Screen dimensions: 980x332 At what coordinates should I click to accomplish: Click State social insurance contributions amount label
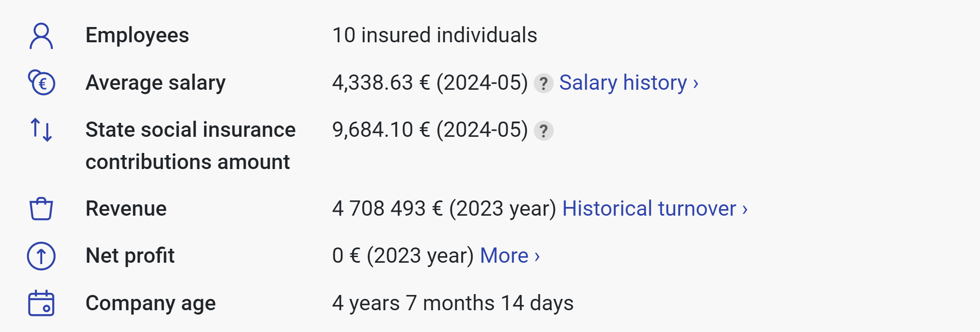coord(190,146)
